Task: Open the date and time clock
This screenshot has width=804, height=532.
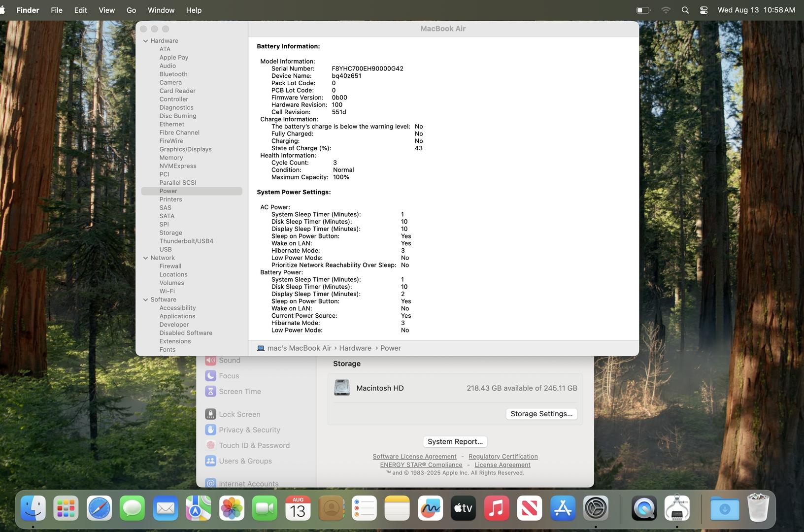Action: click(756, 10)
